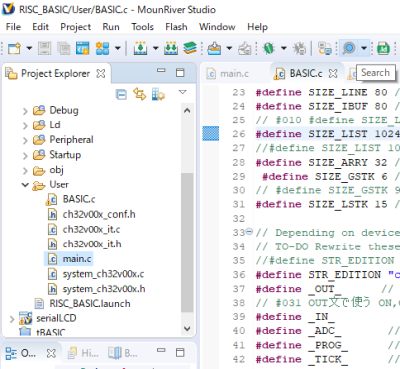Open the dropdown next to squares icon
This screenshot has width=400, height=369.
click(117, 49)
